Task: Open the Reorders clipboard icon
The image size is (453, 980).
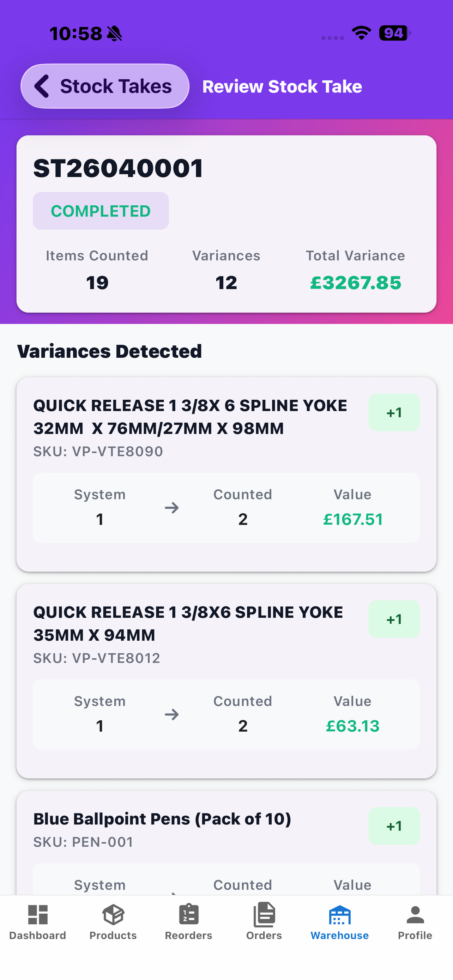Action: click(189, 914)
